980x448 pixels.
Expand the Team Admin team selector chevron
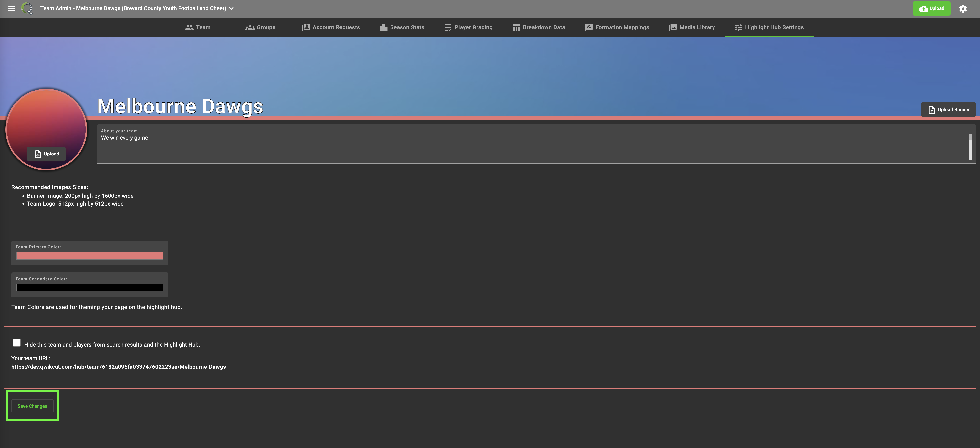(x=231, y=8)
